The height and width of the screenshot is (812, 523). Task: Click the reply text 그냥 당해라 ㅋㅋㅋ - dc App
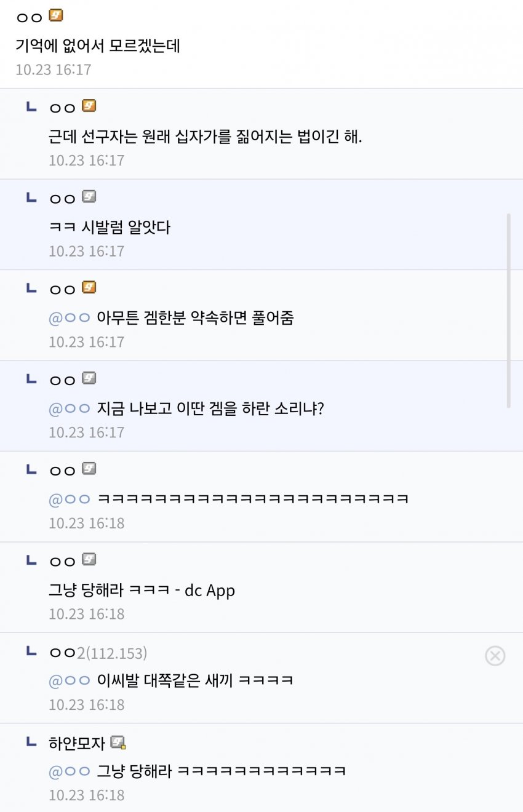(x=142, y=591)
